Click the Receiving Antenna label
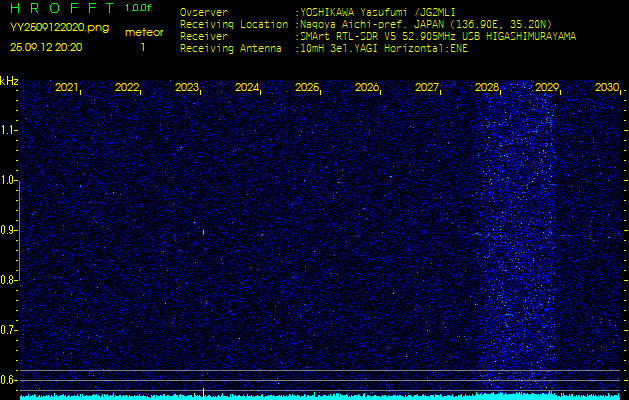This screenshot has width=629, height=400. (x=231, y=49)
